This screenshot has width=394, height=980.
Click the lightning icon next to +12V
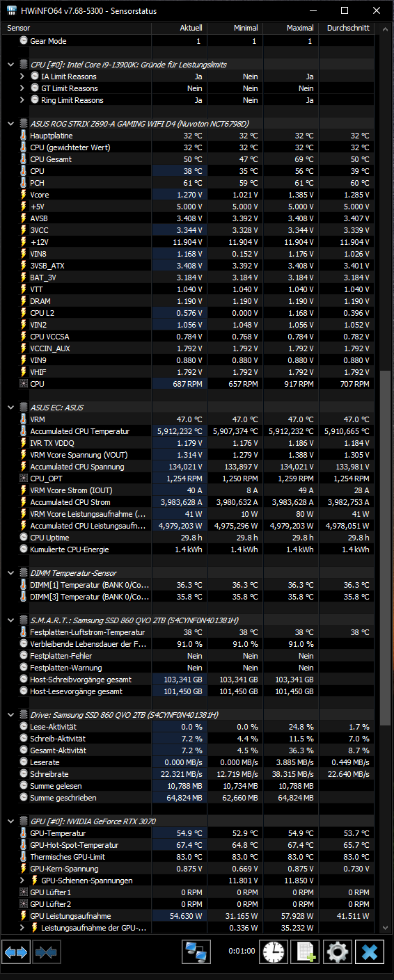click(x=24, y=242)
